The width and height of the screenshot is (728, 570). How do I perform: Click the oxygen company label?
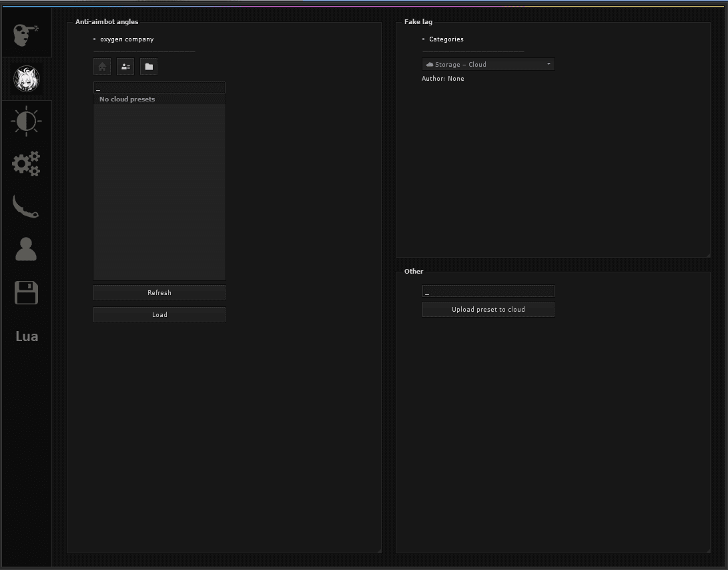[x=127, y=39]
